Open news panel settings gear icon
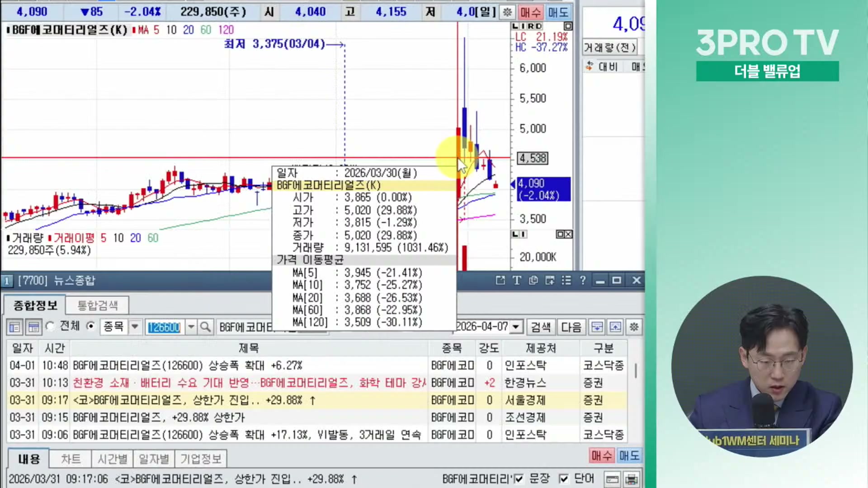This screenshot has width=868, height=488. [x=634, y=327]
